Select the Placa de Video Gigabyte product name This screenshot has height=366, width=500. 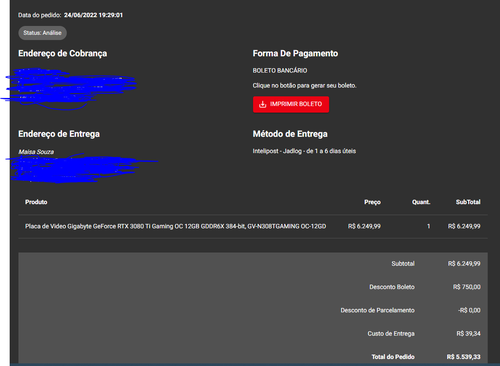point(175,226)
